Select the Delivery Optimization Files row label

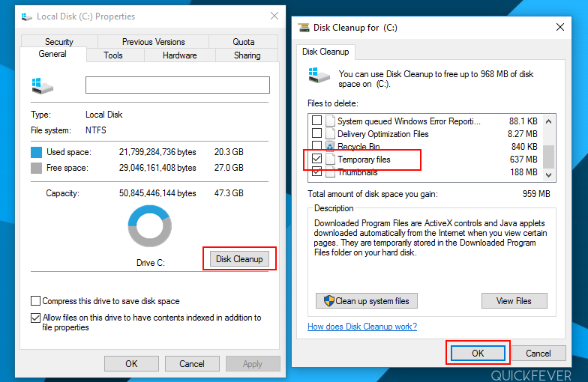click(382, 133)
